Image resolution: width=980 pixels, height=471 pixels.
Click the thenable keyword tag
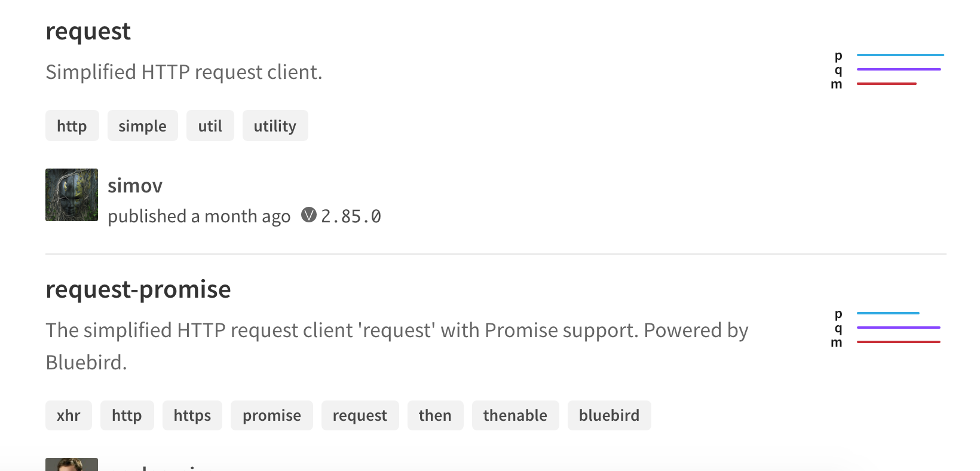515,415
